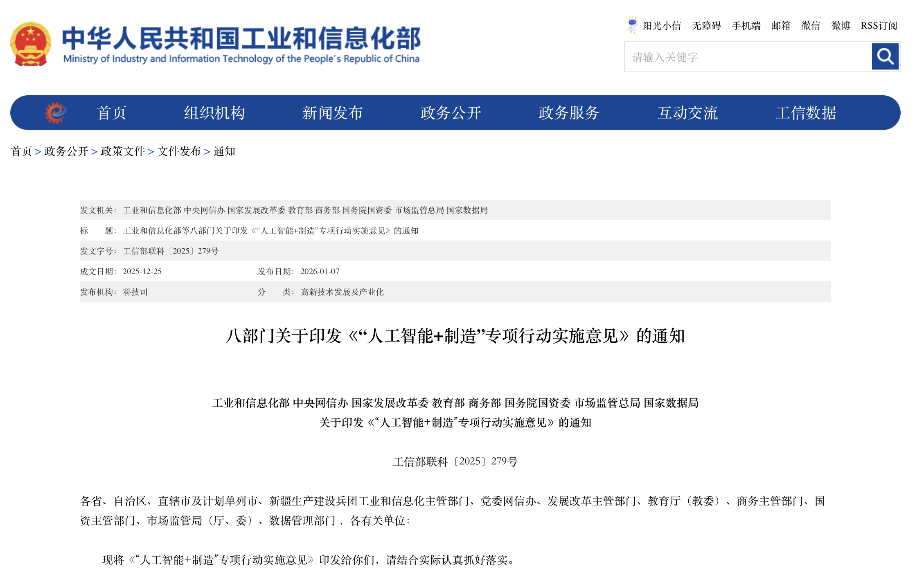The image size is (924, 580).
Task: Open the 政务服务 navigation menu
Action: pos(569,113)
